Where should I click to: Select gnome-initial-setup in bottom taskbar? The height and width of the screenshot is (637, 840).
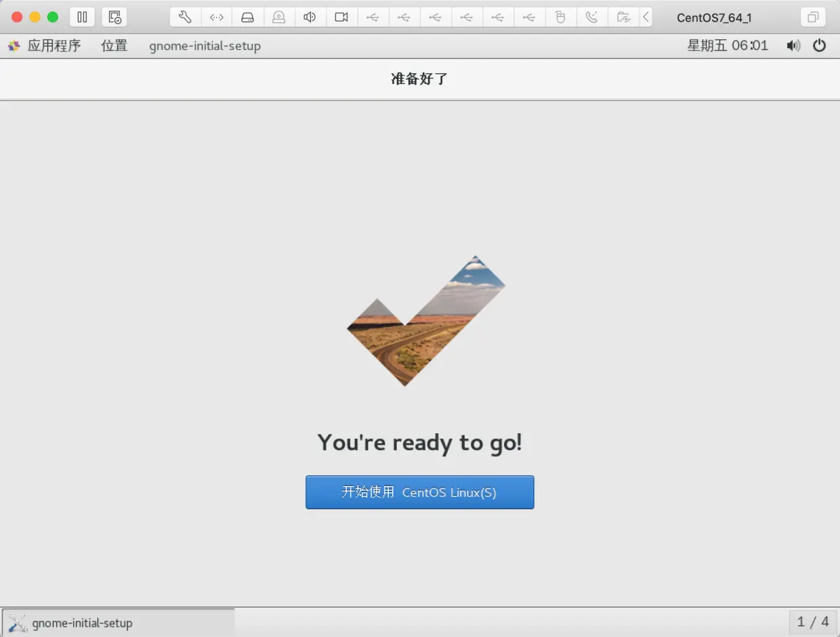click(119, 623)
